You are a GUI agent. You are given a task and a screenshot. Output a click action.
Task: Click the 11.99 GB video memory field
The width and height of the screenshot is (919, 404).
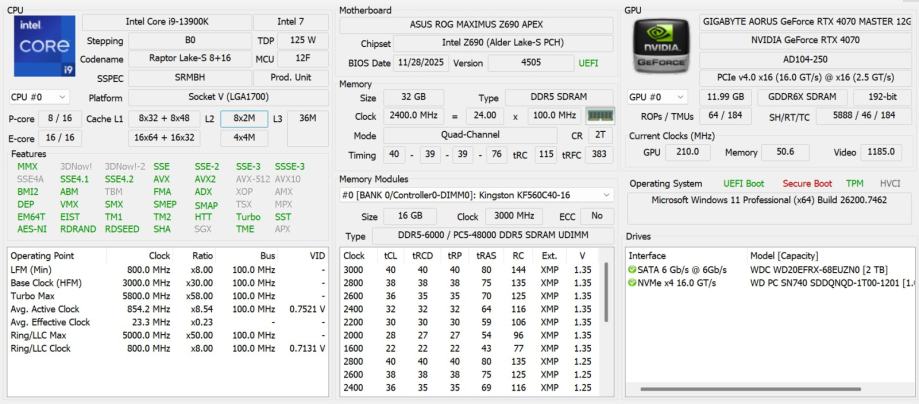pos(725,97)
